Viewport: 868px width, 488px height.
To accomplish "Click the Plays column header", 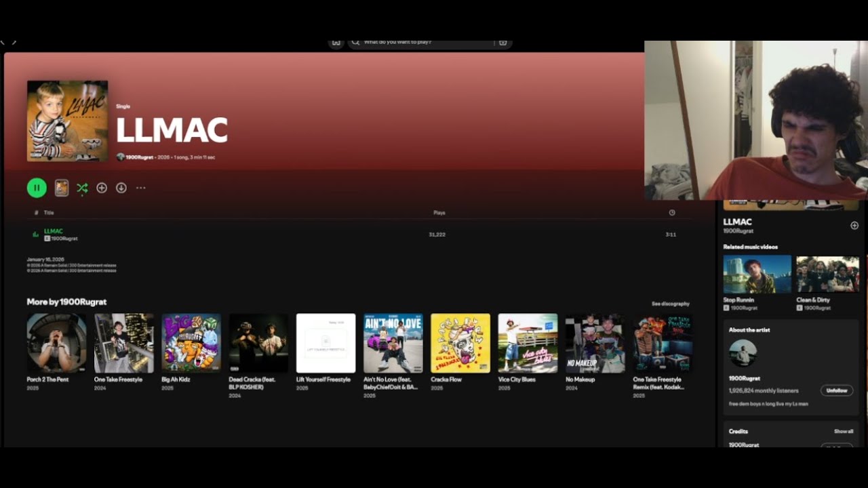I will (439, 213).
